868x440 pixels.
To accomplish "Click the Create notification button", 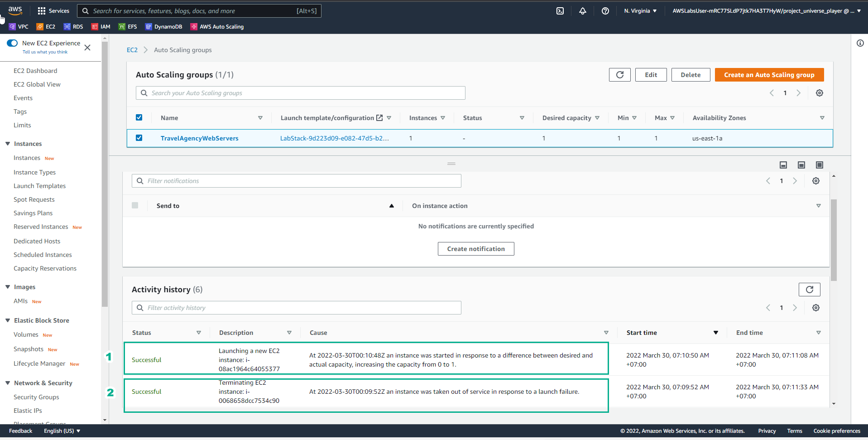I will pos(476,249).
